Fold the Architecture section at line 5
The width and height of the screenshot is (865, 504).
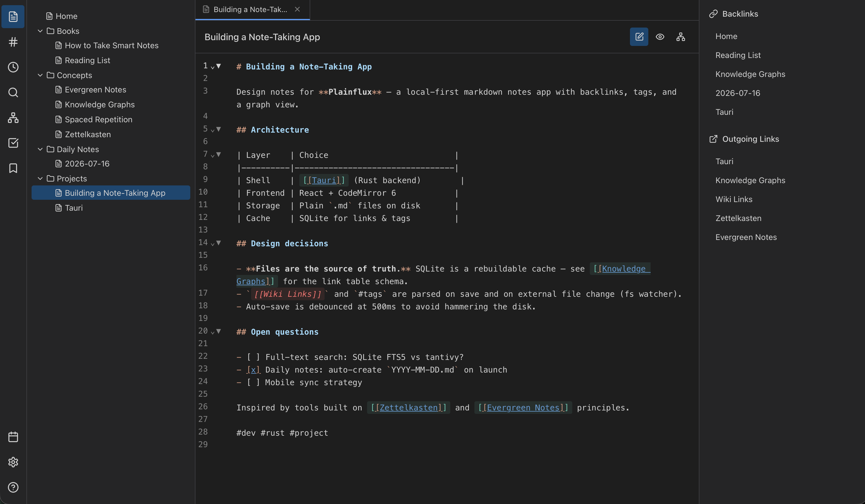point(218,129)
